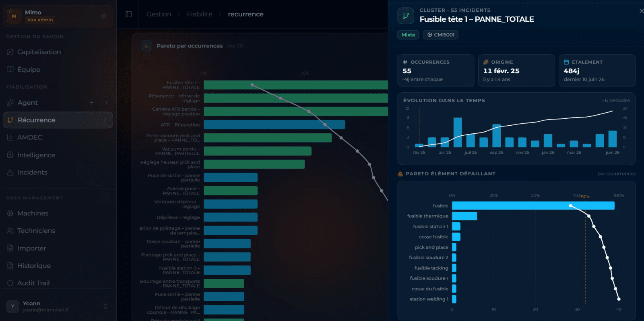Viewport: 644px width, 321px height.
Task: Click the CMI5001 machine chip
Action: pos(440,35)
